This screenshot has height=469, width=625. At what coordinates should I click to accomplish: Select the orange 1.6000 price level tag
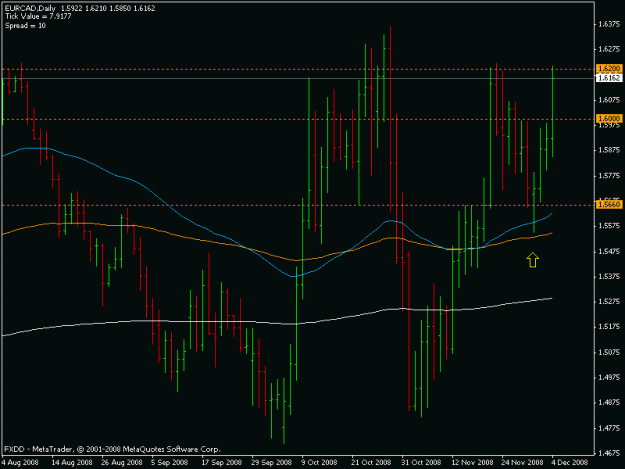(609, 118)
